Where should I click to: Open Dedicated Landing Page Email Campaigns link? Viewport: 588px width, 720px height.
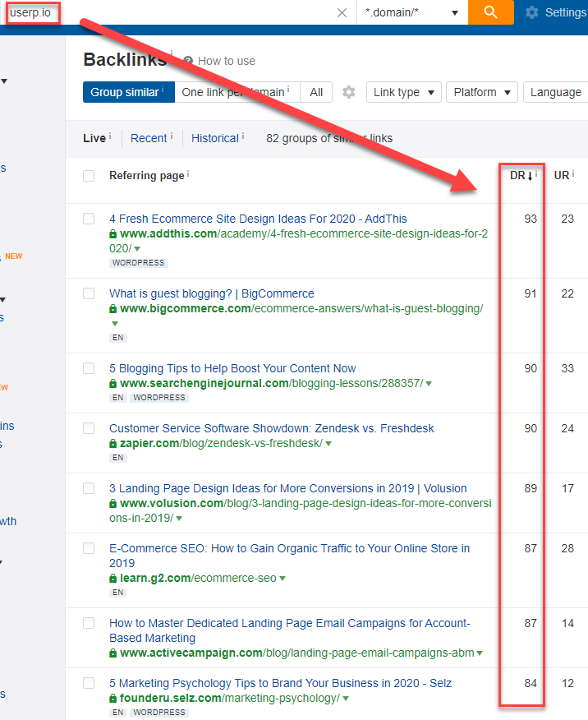[x=289, y=630]
